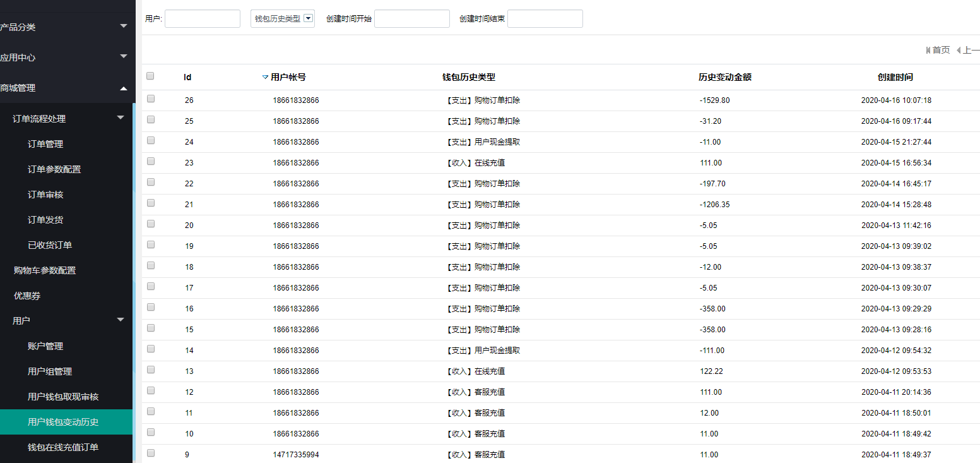Open user account link 14717335994
The height and width of the screenshot is (463, 980).
pyautogui.click(x=295, y=454)
